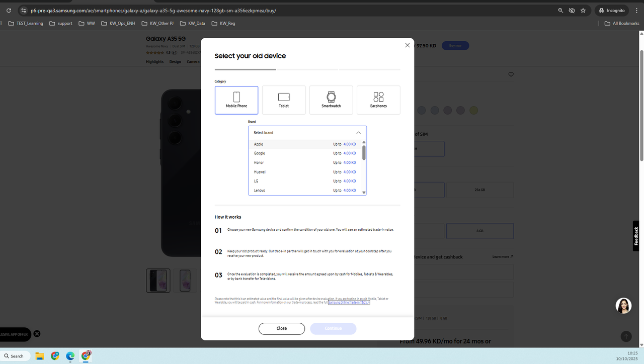Collapse the Select brand dropdown chevron
This screenshot has height=364, width=644.
tap(358, 132)
